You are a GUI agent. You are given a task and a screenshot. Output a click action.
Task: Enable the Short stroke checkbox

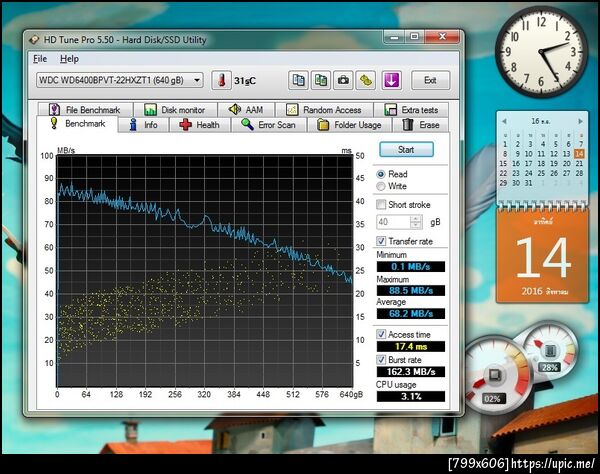pyautogui.click(x=381, y=205)
